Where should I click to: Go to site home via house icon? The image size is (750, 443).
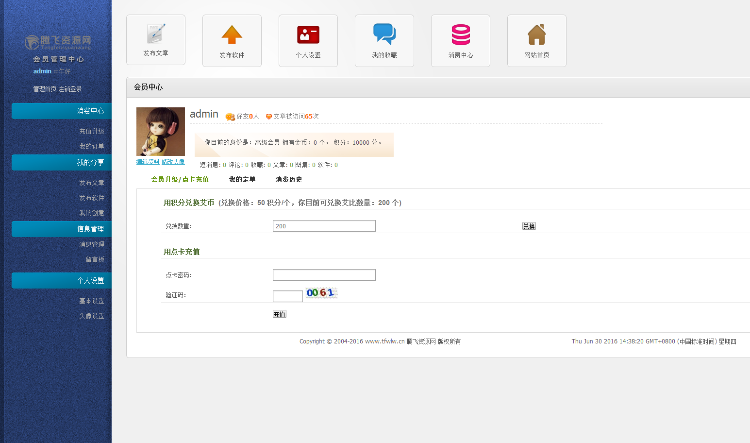pos(537,41)
